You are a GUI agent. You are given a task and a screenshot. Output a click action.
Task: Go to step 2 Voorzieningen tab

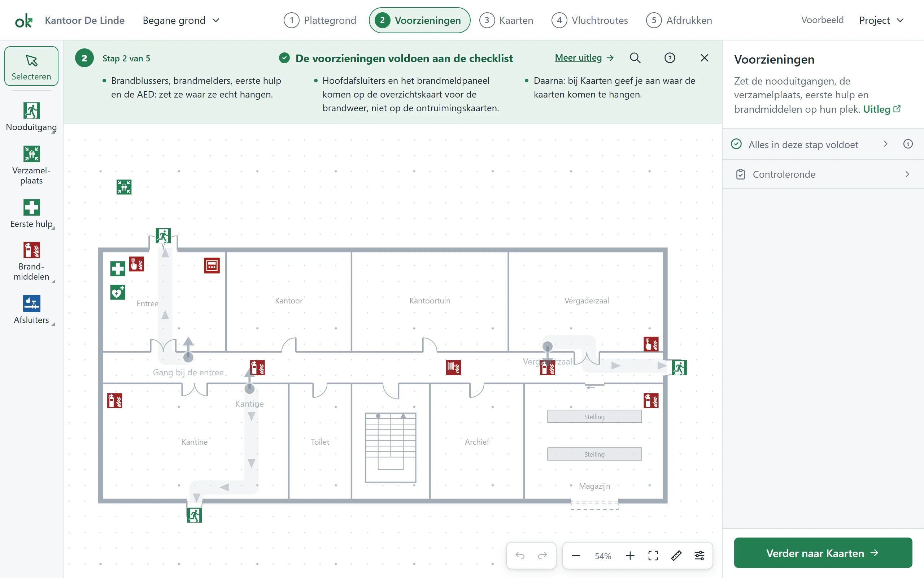[x=419, y=20]
